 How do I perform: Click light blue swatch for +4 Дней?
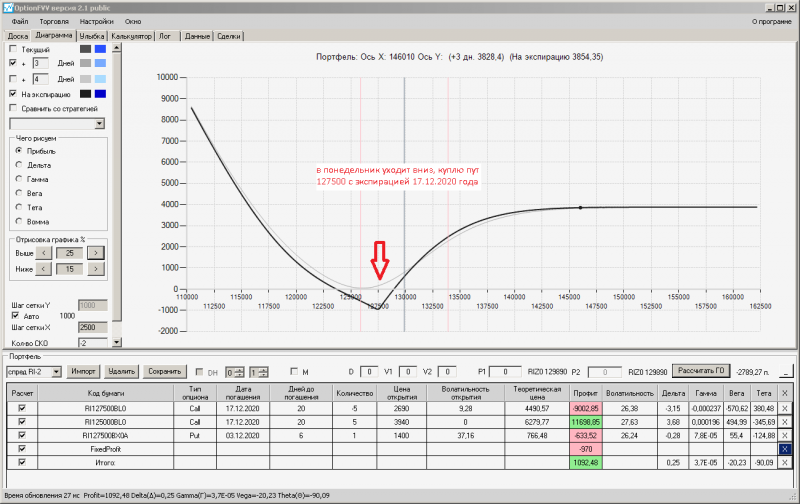101,79
